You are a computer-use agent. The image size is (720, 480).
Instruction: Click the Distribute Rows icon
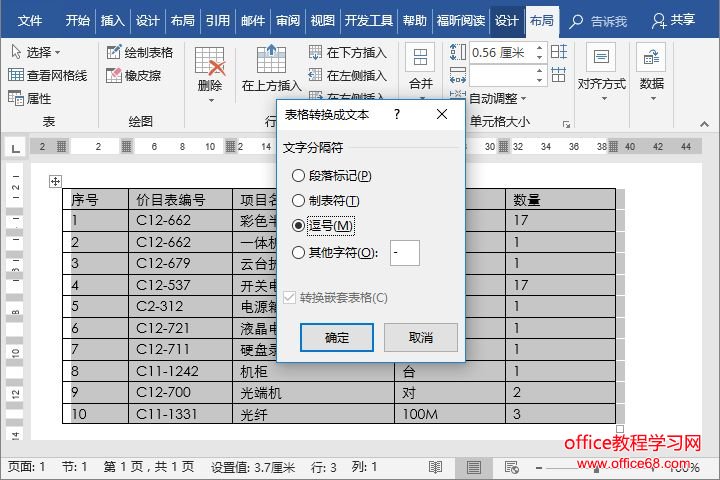tap(558, 51)
